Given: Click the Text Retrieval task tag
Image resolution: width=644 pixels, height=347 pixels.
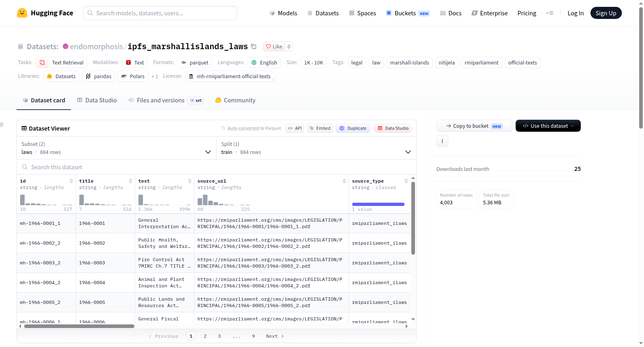Looking at the screenshot, I should pyautogui.click(x=62, y=62).
